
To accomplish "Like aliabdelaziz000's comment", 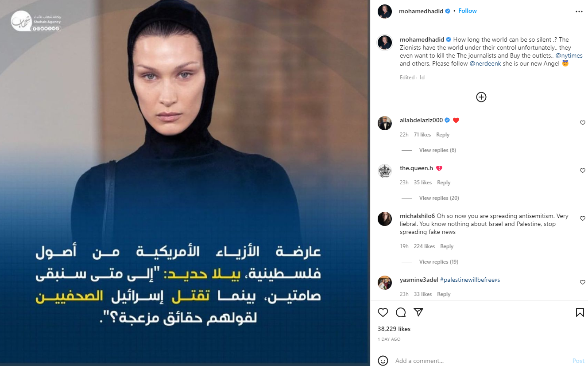I will pyautogui.click(x=582, y=123).
